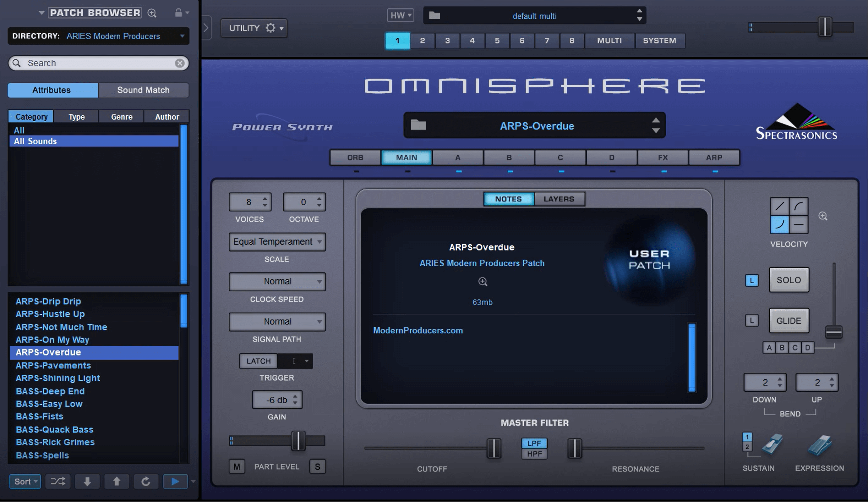The width and height of the screenshot is (868, 502).
Task: Open layer A tab
Action: point(458,157)
